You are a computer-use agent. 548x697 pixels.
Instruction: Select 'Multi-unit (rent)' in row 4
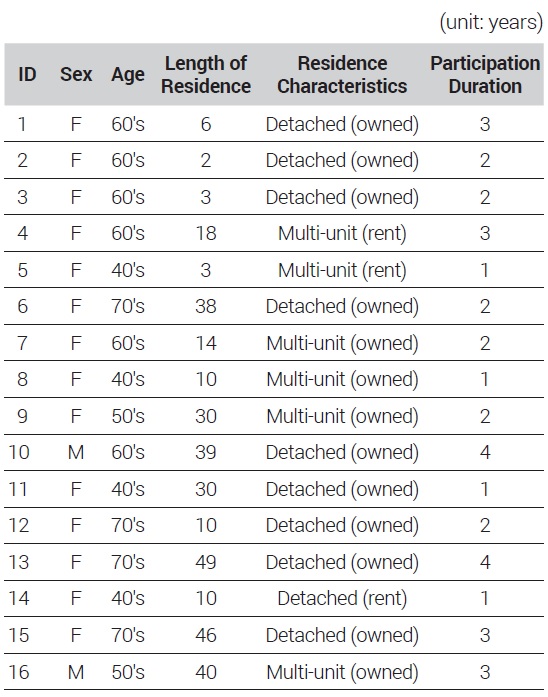coord(342,233)
